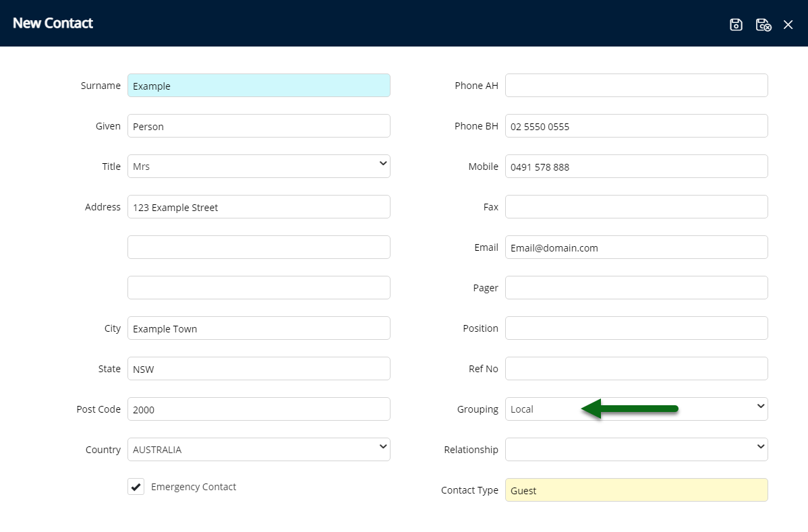Click the Contact Type field
808x532 pixels.
[636, 490]
